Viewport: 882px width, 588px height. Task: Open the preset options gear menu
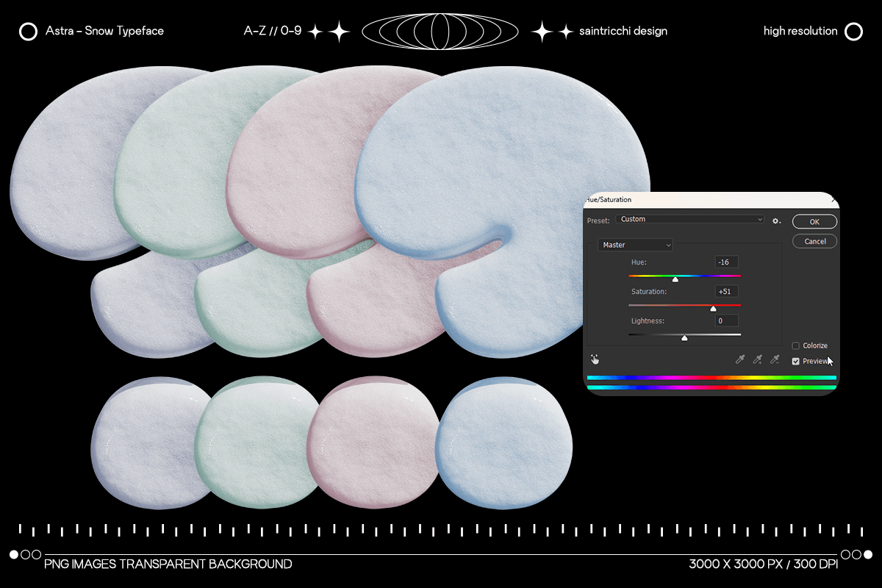(776, 220)
